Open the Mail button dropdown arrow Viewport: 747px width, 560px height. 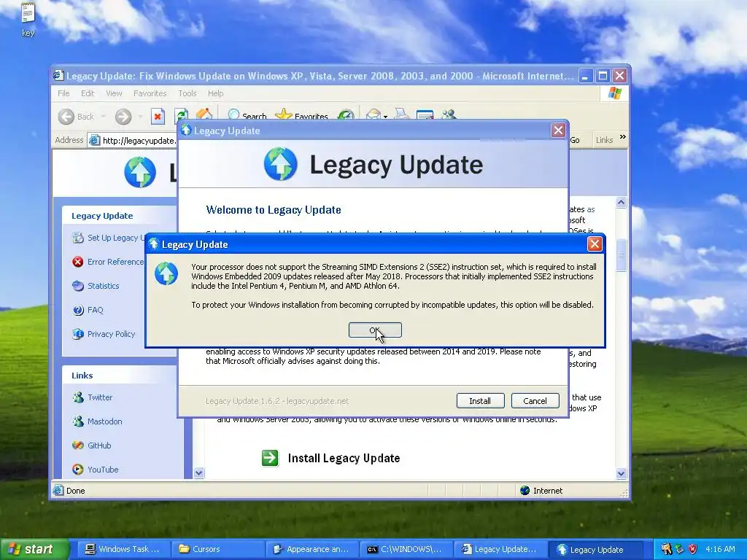point(385,117)
